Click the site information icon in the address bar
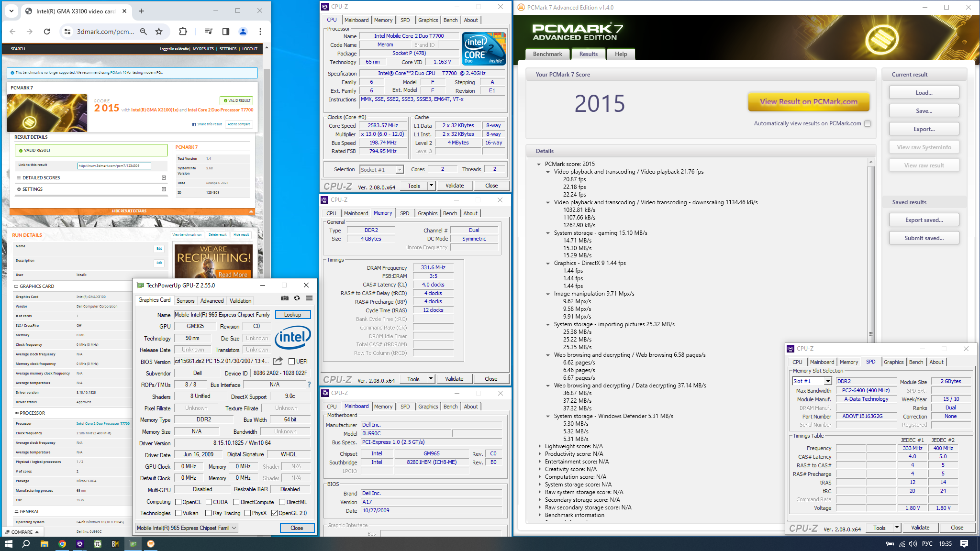The width and height of the screenshot is (980, 551). (67, 32)
